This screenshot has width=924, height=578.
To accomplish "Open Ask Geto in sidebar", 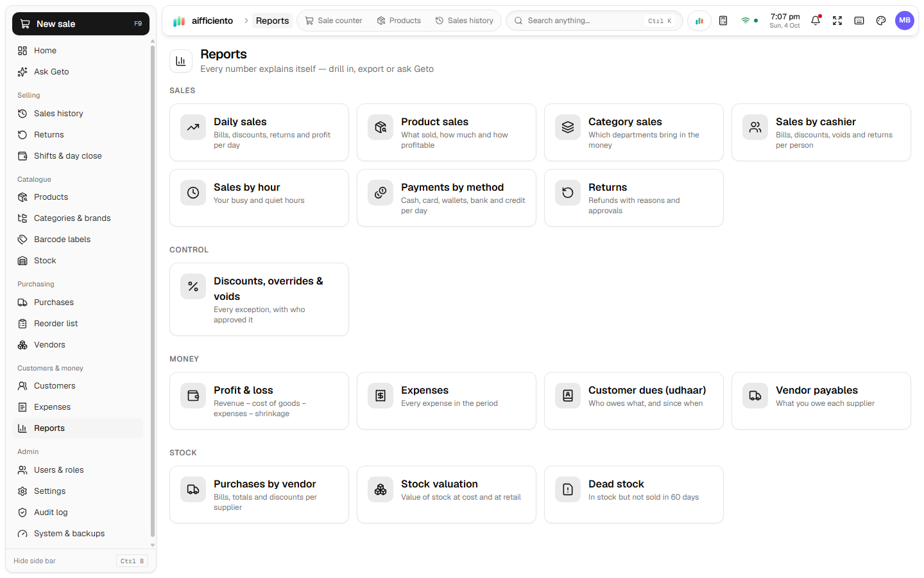I will click(78, 71).
